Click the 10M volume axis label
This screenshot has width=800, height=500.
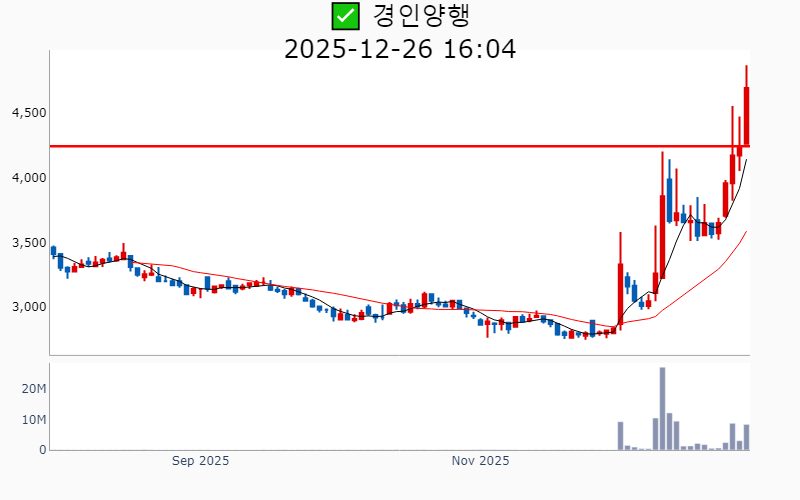[34, 420]
